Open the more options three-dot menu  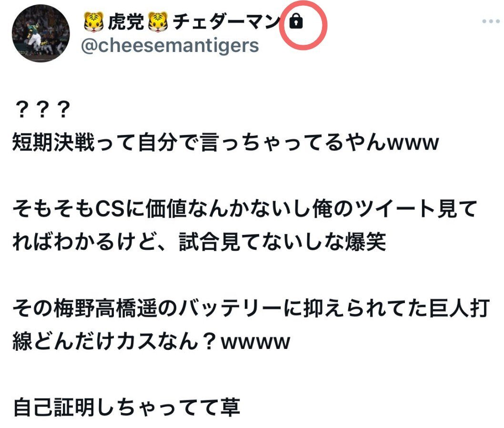point(491,21)
